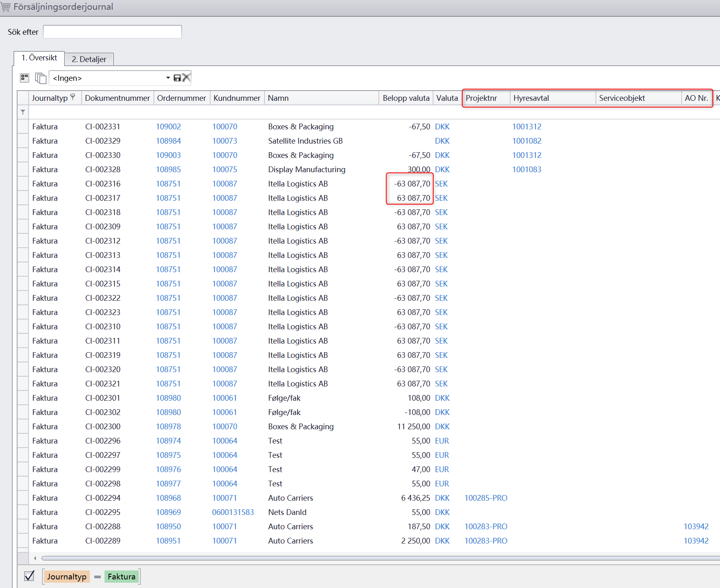
Task: Open order number 108969 link
Action: coord(169,512)
